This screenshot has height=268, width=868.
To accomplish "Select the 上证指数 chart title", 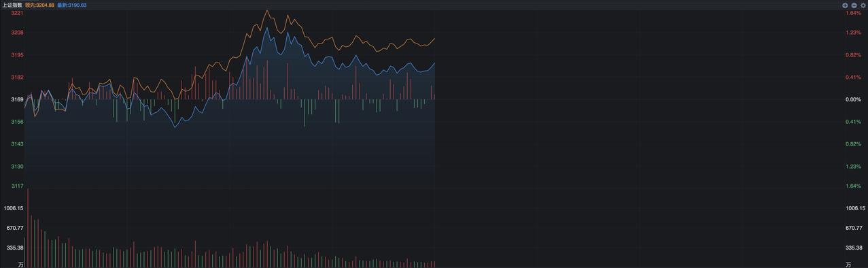I will 12,5.
